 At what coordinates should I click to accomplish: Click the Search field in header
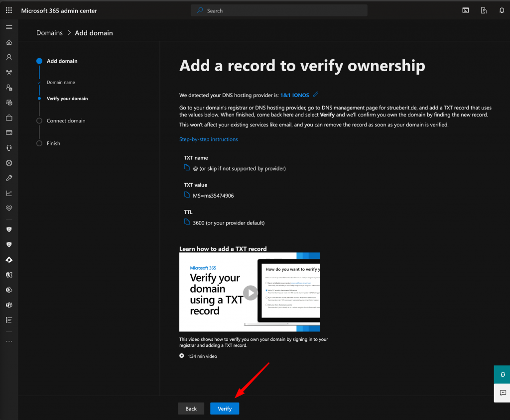pos(279,10)
